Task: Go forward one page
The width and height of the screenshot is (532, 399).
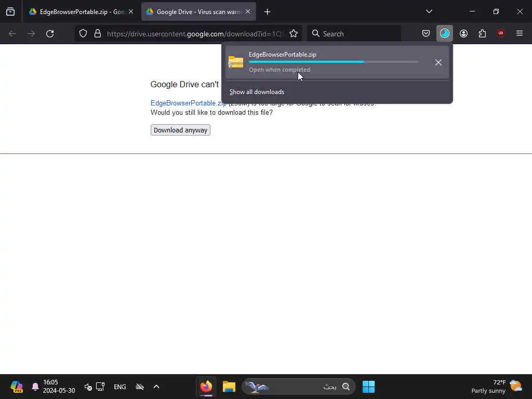Action: tap(31, 34)
